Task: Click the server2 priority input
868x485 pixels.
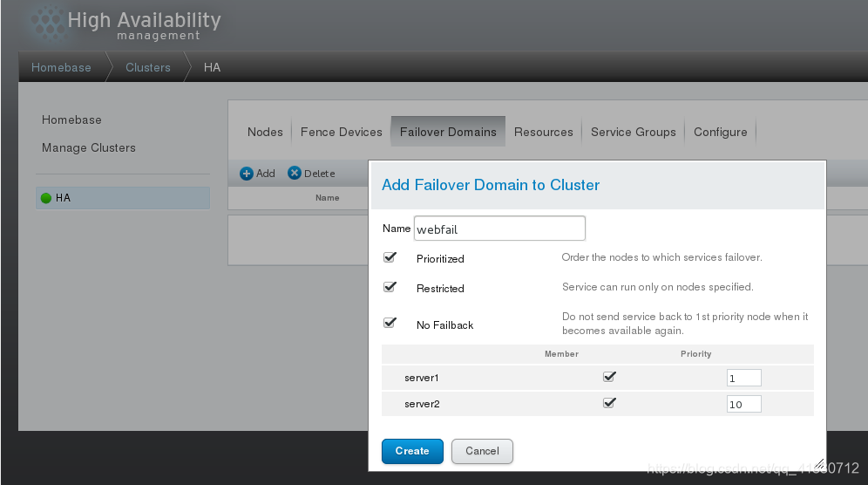Action: (x=744, y=404)
